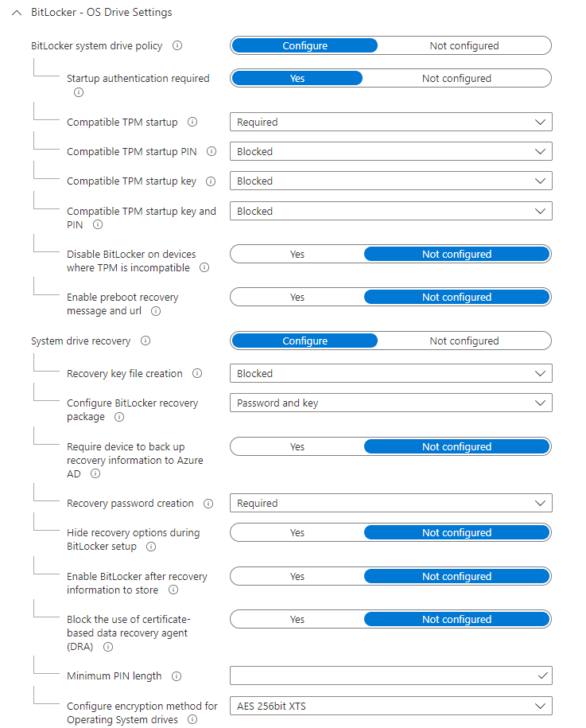586x728 pixels.
Task: Open info for Recovery key file creation
Action: [x=196, y=373]
